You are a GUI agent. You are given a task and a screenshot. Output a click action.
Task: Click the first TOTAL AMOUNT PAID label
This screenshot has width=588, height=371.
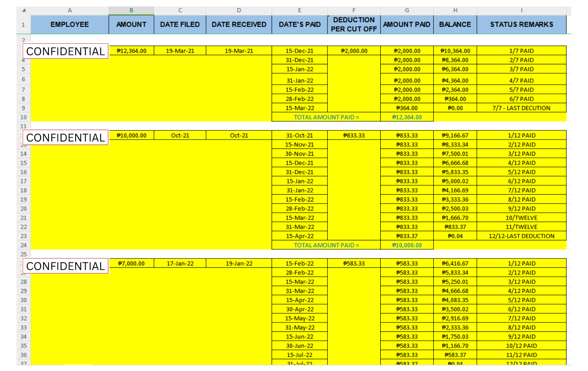click(x=326, y=117)
